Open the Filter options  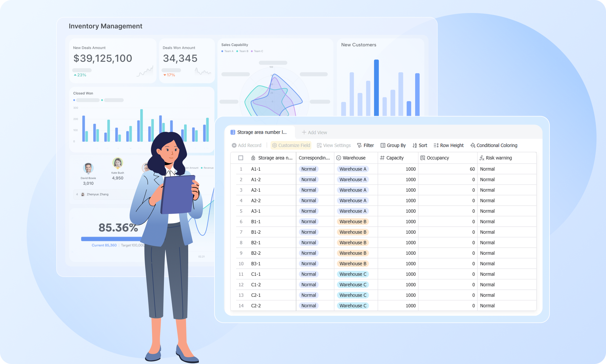coord(365,145)
